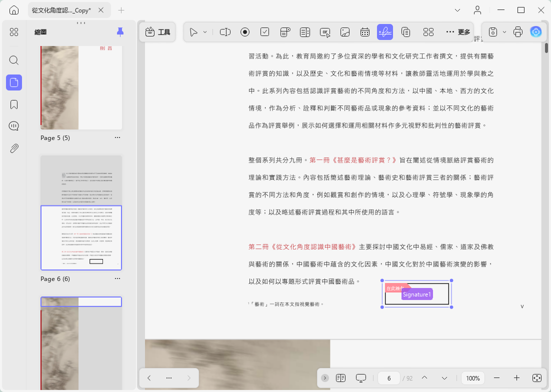Image resolution: width=551 pixels, height=392 pixels.
Task: Open Page 6 thumbnail options menu
Action: 117,278
